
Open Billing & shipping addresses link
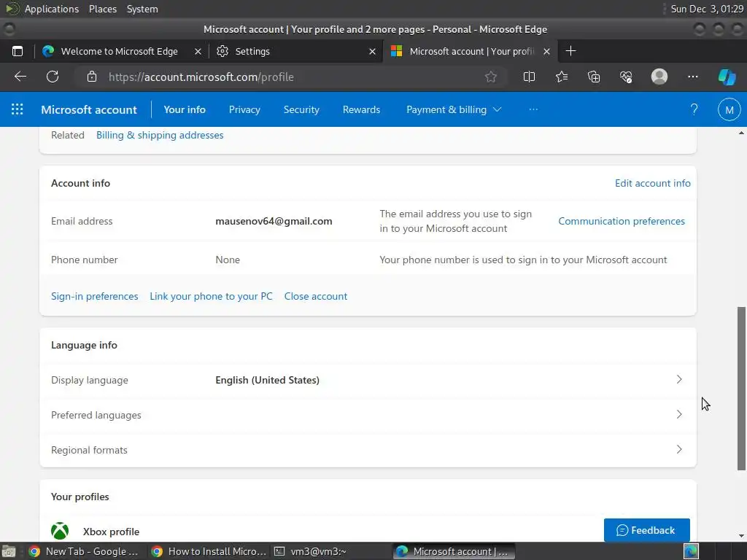coord(160,135)
